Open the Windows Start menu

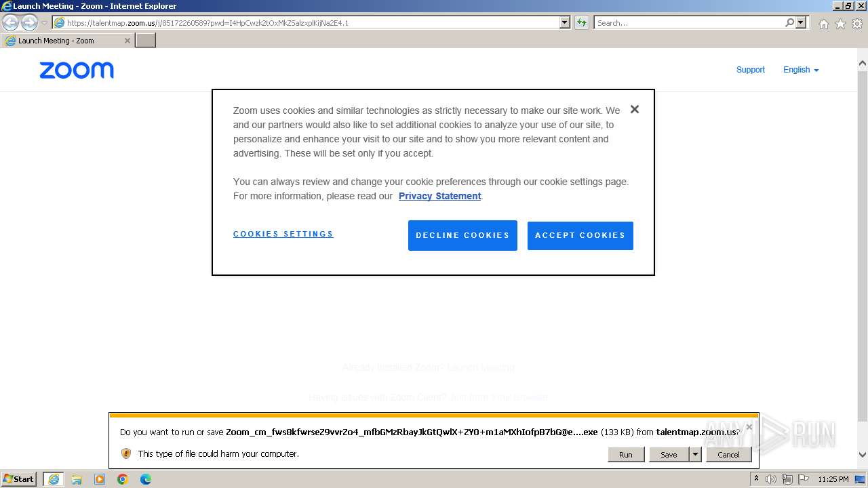point(19,479)
